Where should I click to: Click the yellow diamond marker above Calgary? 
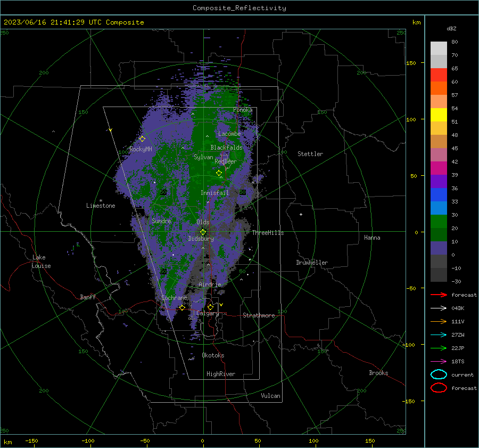(x=210, y=307)
